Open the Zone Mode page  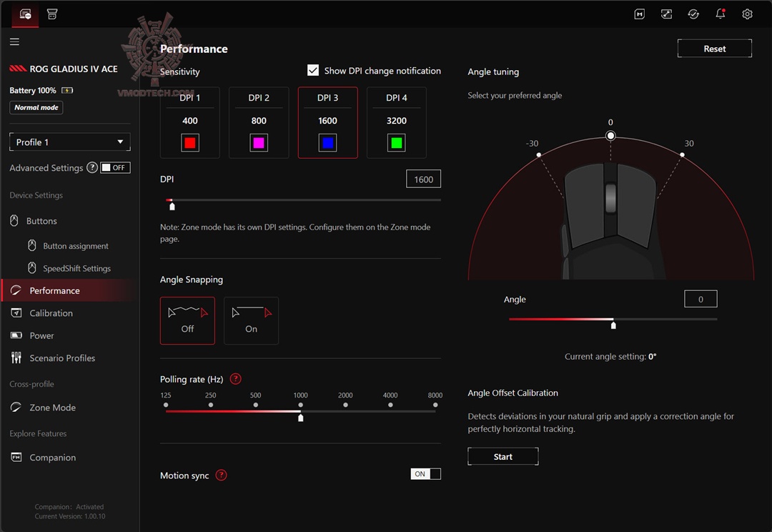tap(53, 408)
